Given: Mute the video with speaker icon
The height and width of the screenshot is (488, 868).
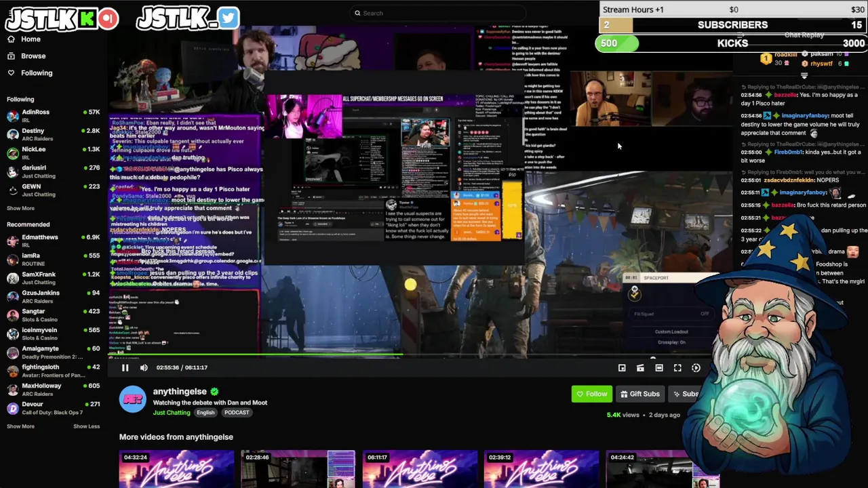Looking at the screenshot, I should [144, 367].
